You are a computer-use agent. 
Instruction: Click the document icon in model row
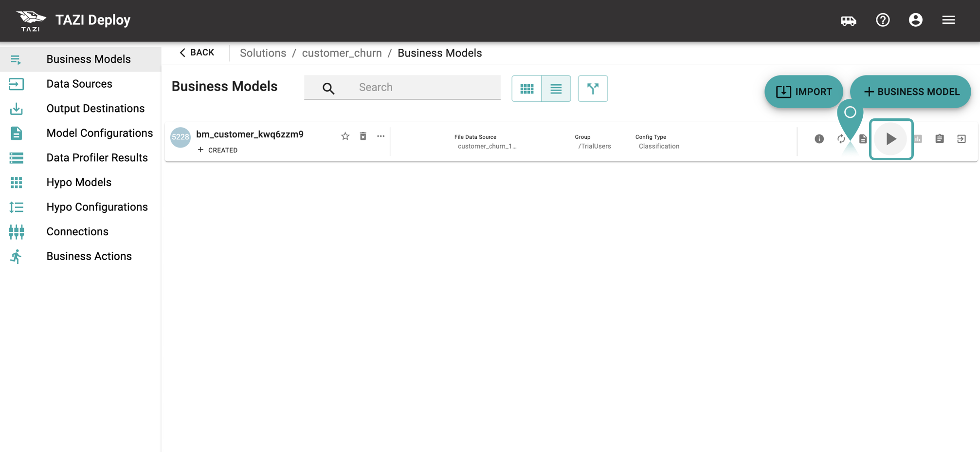click(x=863, y=139)
